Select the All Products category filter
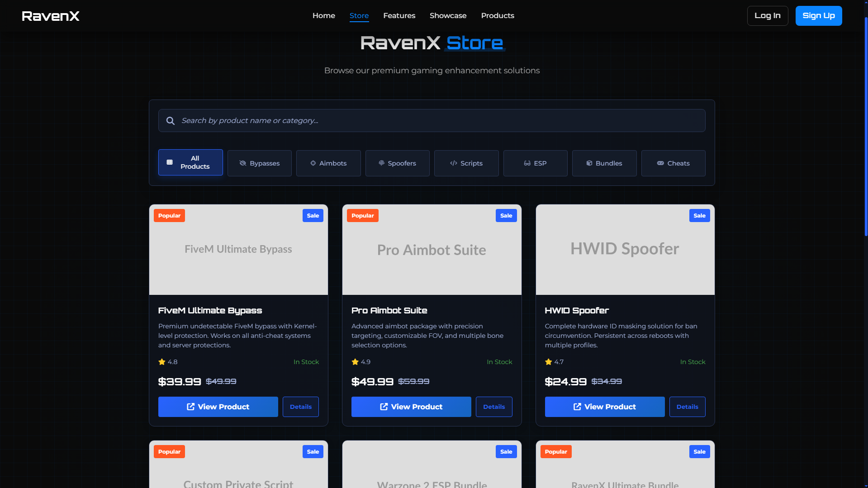The width and height of the screenshot is (868, 488). pyautogui.click(x=190, y=162)
